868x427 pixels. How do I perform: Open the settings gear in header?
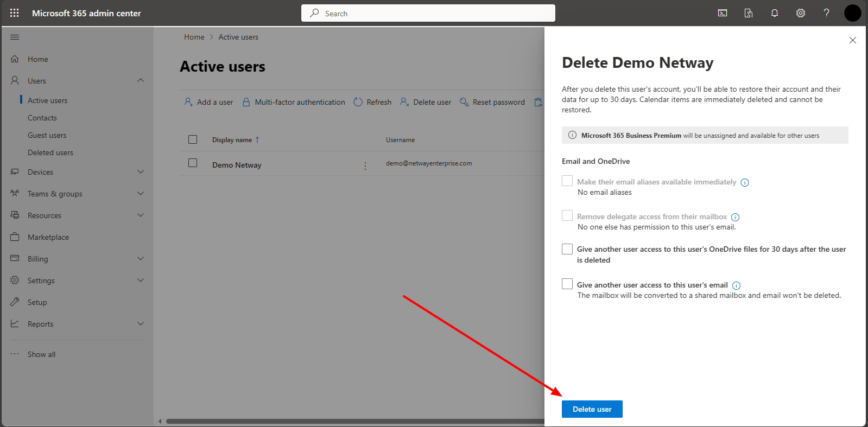801,13
